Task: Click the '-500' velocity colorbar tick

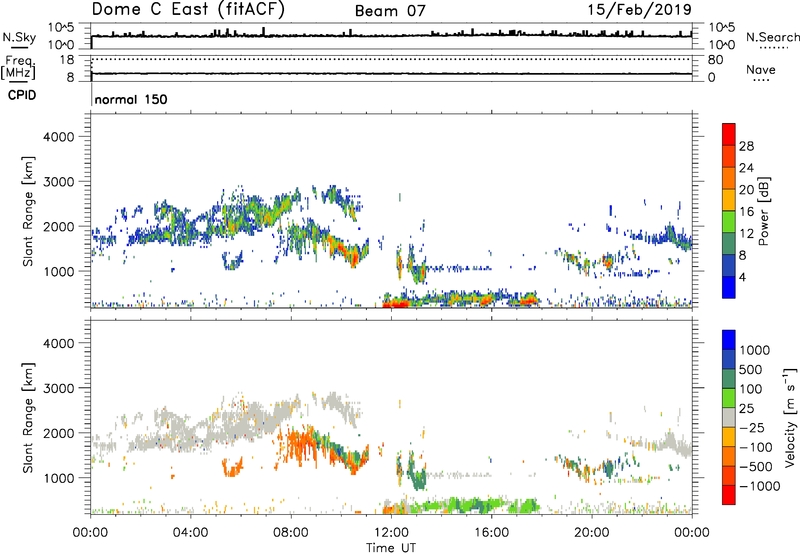Action: 756,466
